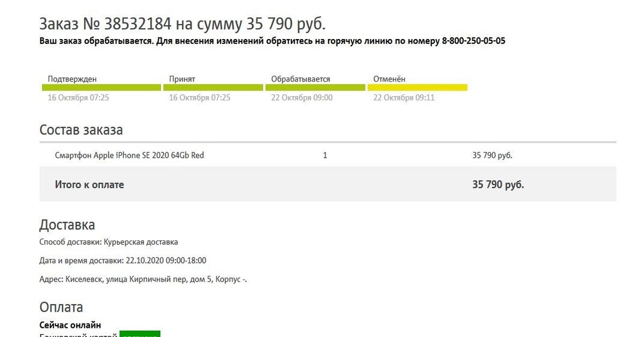Image resolution: width=644 pixels, height=337 pixels.
Task: Click the order number 38532184 heading
Action: pyautogui.click(x=182, y=24)
